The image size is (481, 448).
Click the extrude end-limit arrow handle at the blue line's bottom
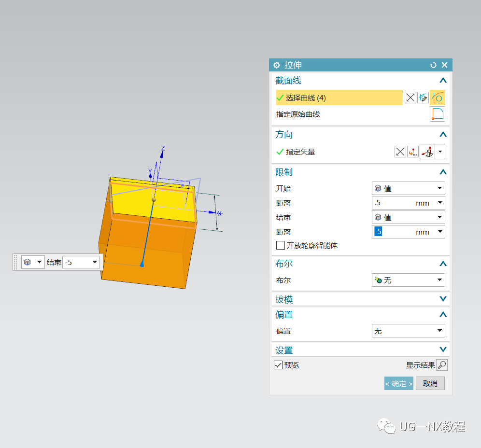coord(141,264)
